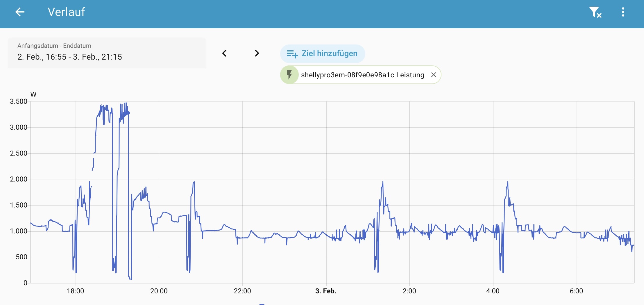Click the highlighted data point dot near 3.300 W
Image resolution: width=644 pixels, height=305 pixels.
tap(128, 113)
